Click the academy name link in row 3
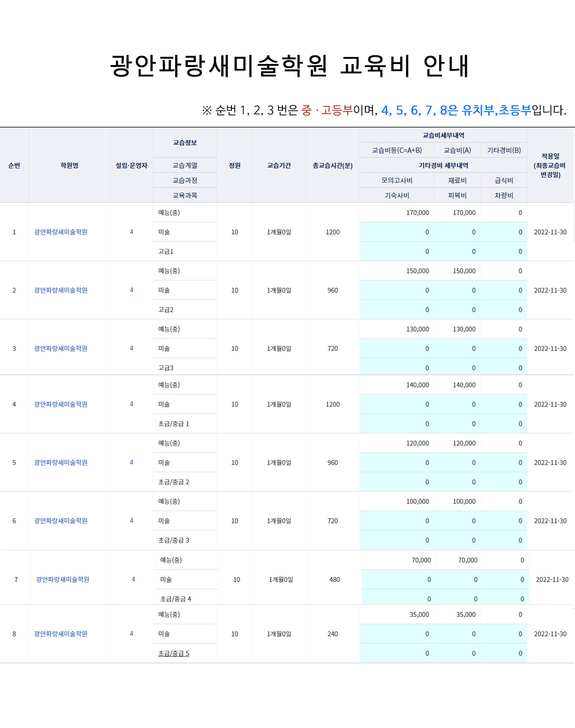575x728 pixels. (61, 348)
